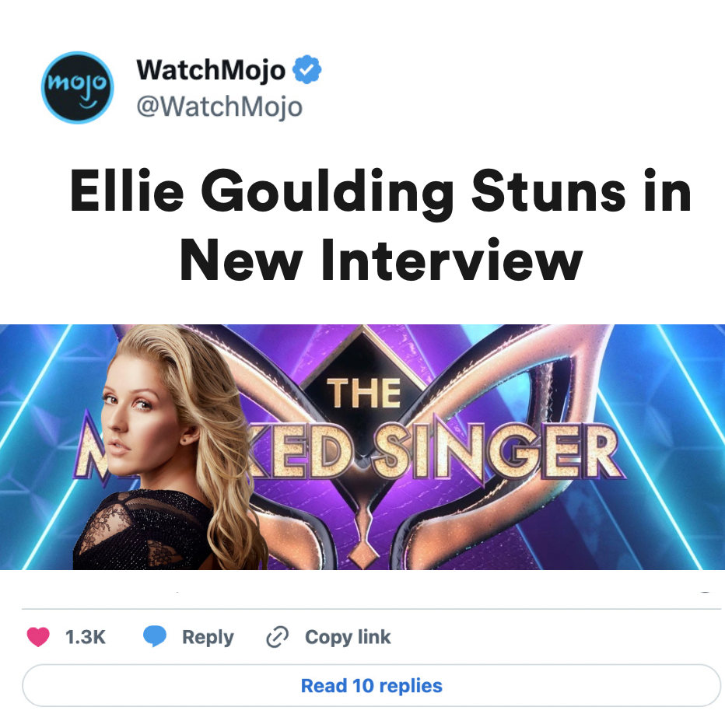
Task: Like the tweet with the pink heart
Action: tap(38, 636)
